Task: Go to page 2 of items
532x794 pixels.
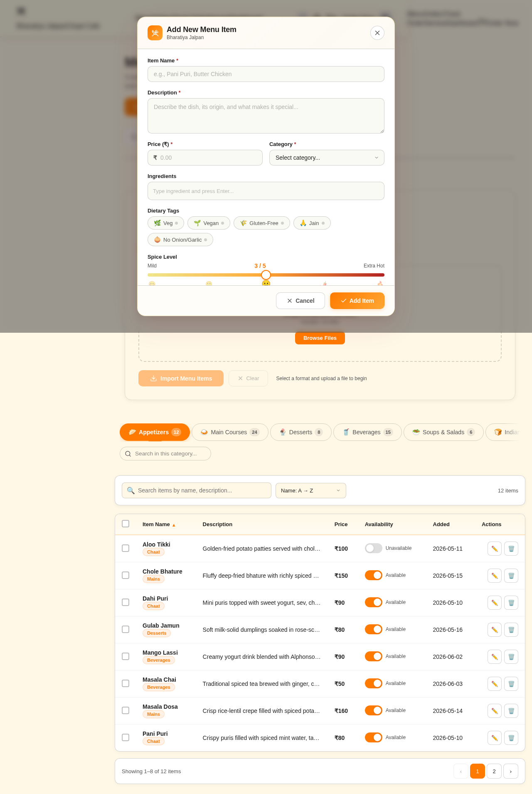Action: [x=494, y=771]
